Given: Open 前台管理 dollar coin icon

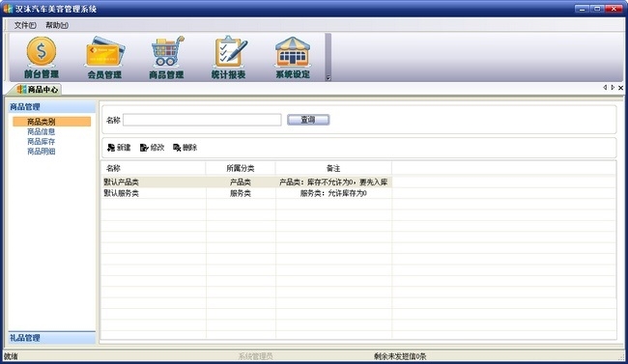Looking at the screenshot, I should coord(42,52).
